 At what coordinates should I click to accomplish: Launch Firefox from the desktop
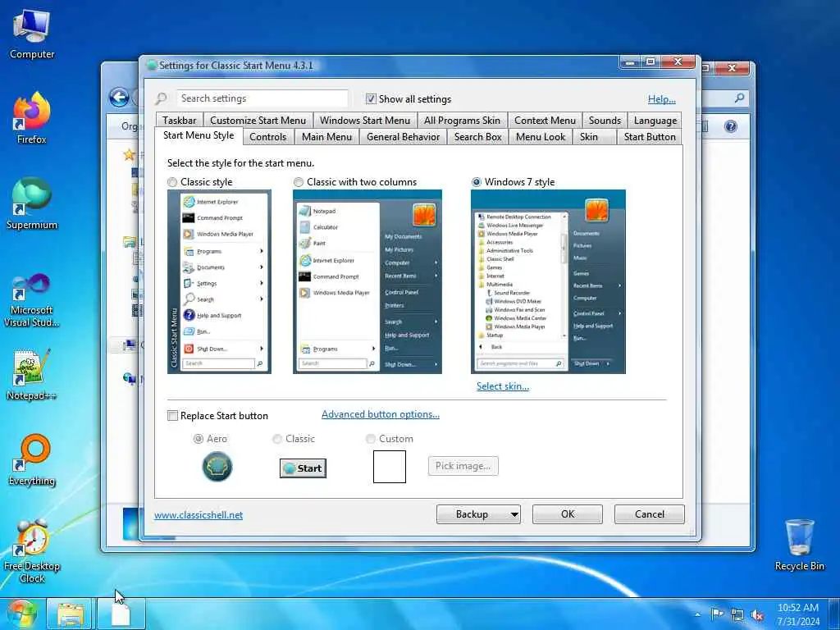pyautogui.click(x=32, y=118)
